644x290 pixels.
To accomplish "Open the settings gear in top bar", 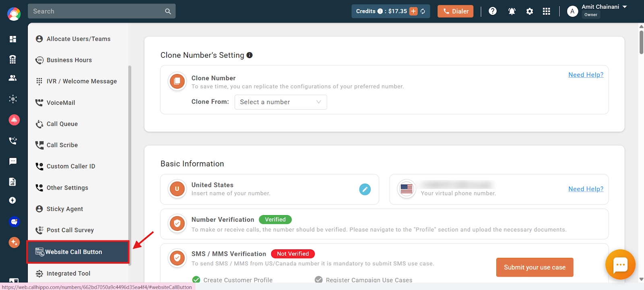I will coord(530,11).
